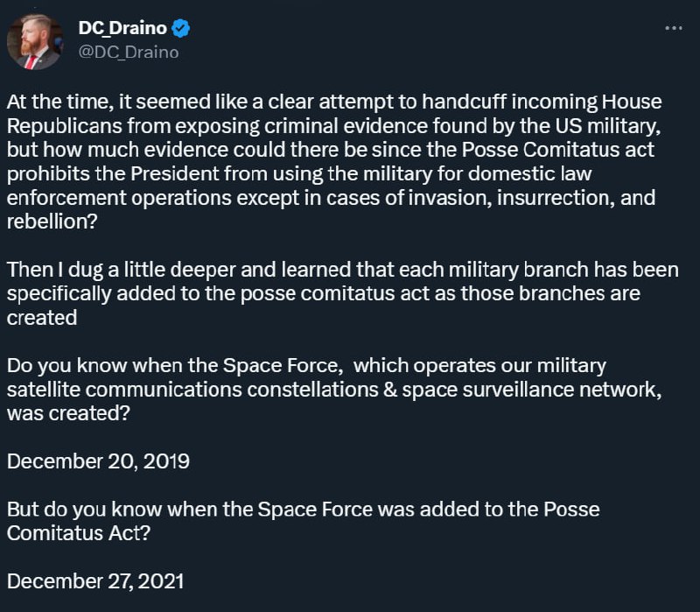
Task: Click the line 'But do you know when'
Action: coord(303,510)
